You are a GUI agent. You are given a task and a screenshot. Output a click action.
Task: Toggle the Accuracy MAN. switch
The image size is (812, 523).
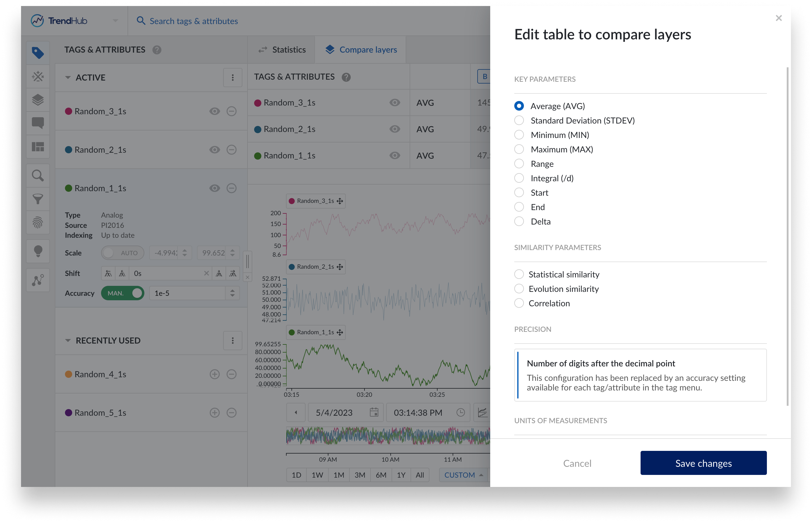[123, 293]
